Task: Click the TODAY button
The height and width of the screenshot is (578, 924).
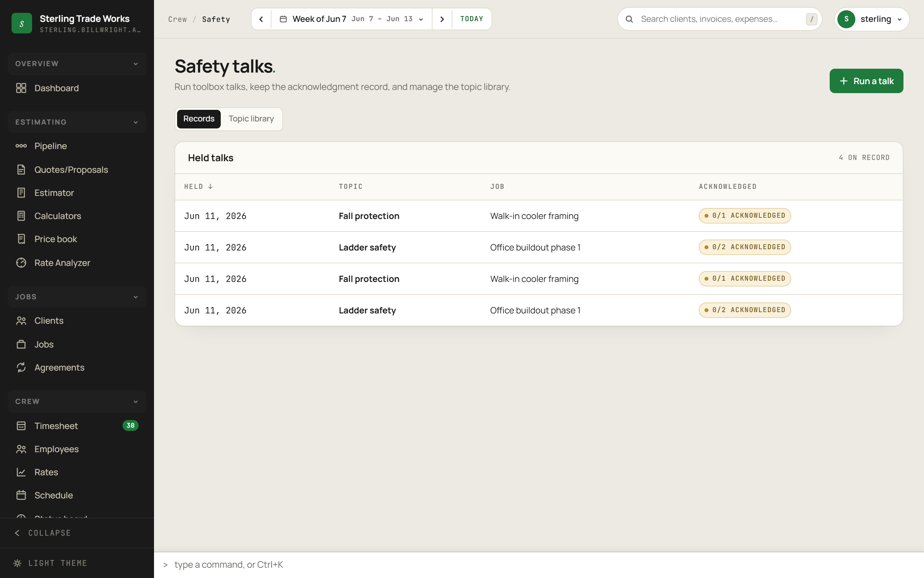Action: pos(472,19)
